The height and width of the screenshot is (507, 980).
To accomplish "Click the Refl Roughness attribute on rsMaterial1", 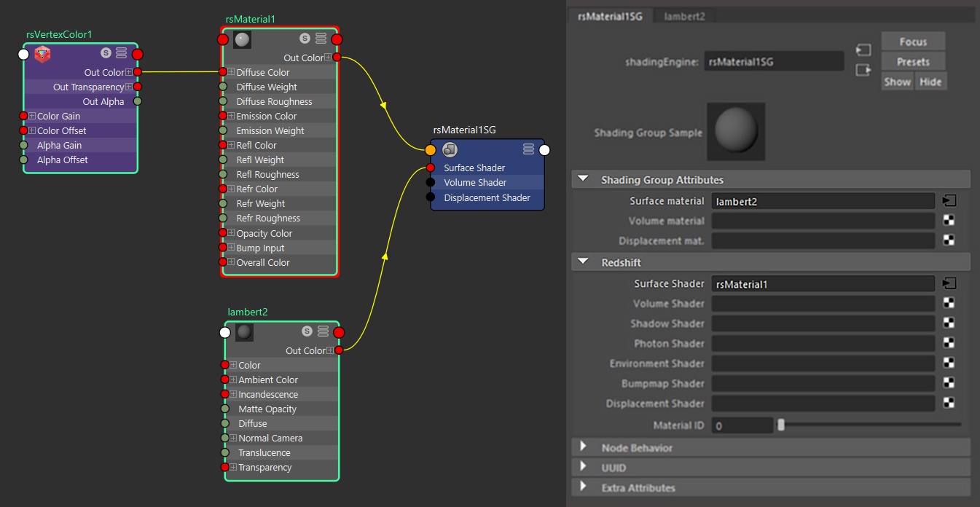I will click(x=267, y=174).
